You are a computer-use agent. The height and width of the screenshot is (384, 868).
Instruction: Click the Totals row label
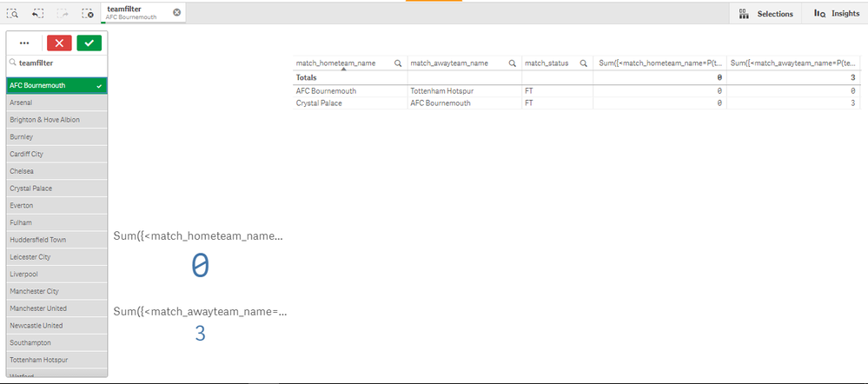[307, 78]
